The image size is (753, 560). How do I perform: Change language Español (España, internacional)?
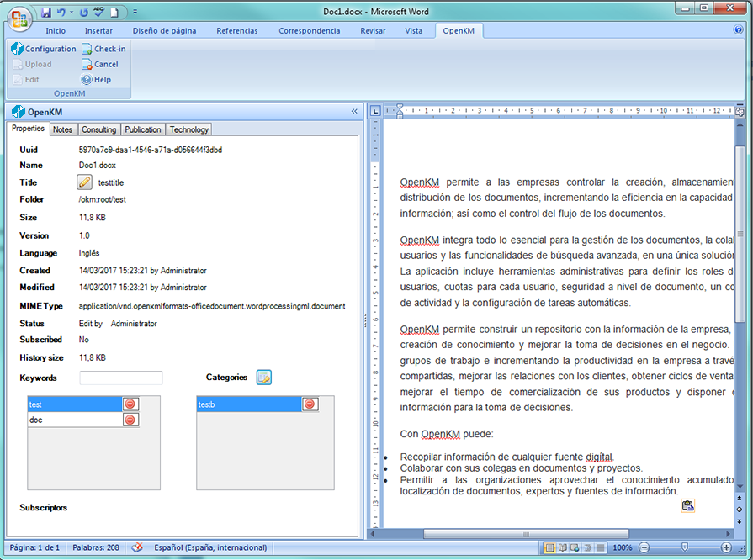click(210, 547)
